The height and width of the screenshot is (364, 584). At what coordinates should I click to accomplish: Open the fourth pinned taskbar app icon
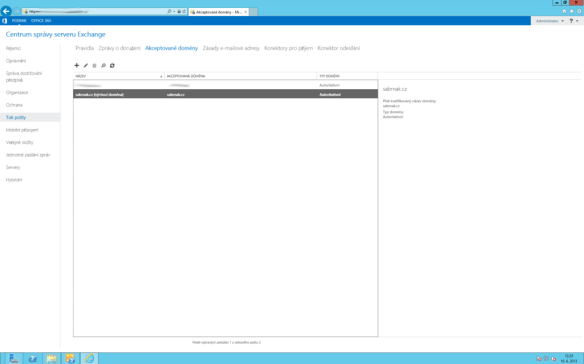pyautogui.click(x=70, y=358)
